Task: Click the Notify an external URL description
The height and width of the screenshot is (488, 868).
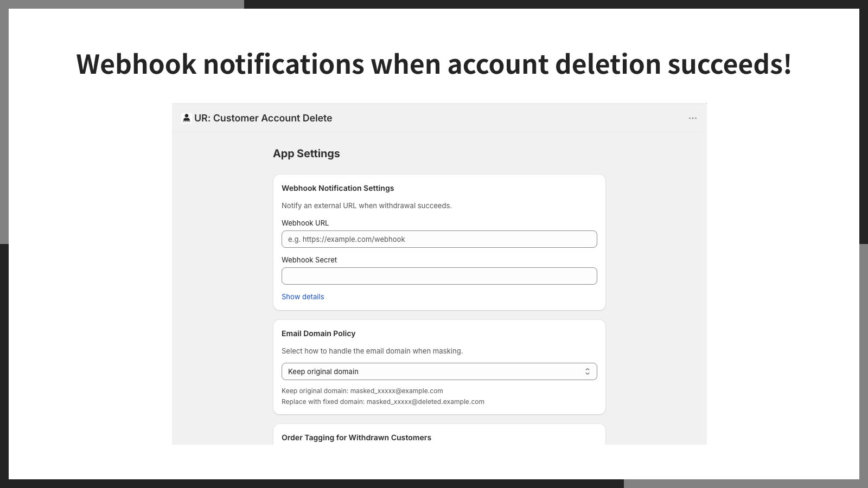Action: pos(367,206)
